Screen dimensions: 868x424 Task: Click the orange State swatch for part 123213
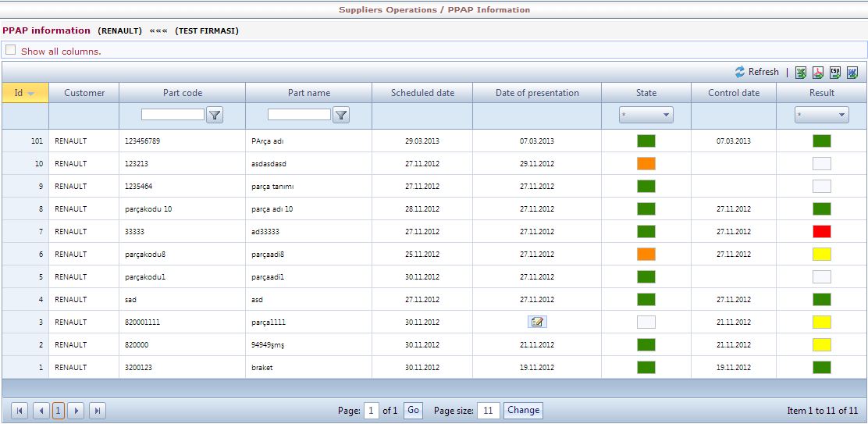point(646,163)
